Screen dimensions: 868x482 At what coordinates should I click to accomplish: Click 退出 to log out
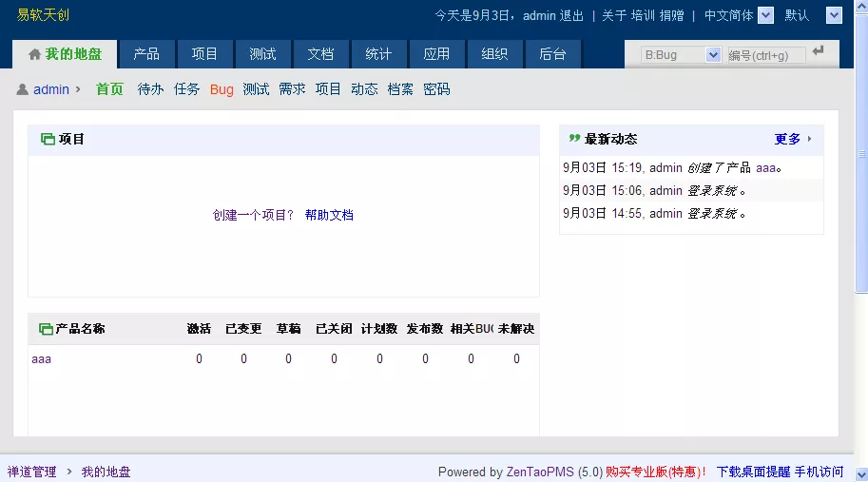click(x=571, y=15)
